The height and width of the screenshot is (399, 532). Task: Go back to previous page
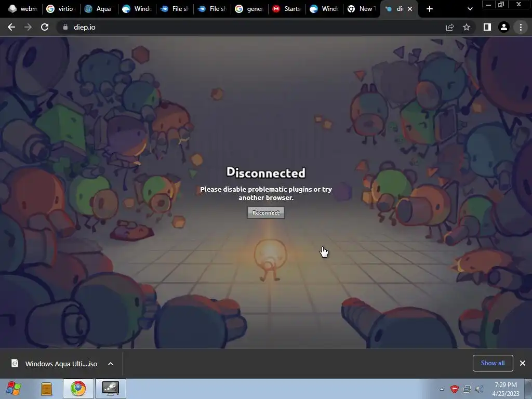(x=11, y=27)
